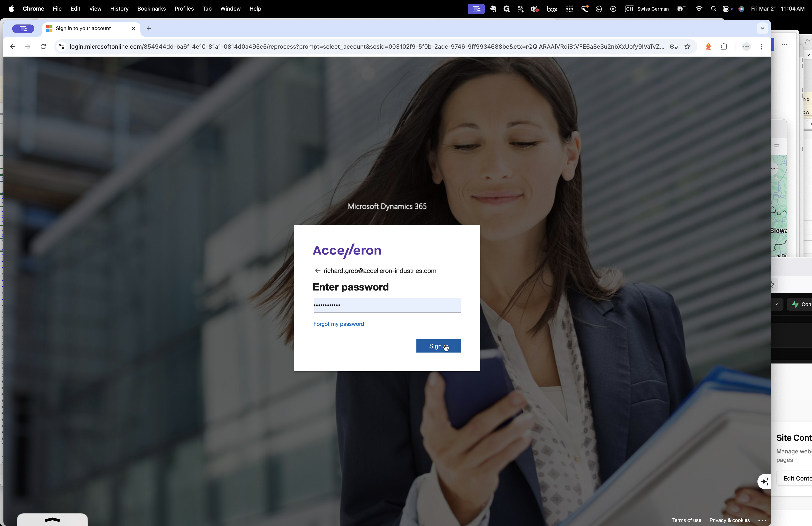This screenshot has width=812, height=526.
Task: Expand the tab search dropdown arrow
Action: tap(762, 28)
